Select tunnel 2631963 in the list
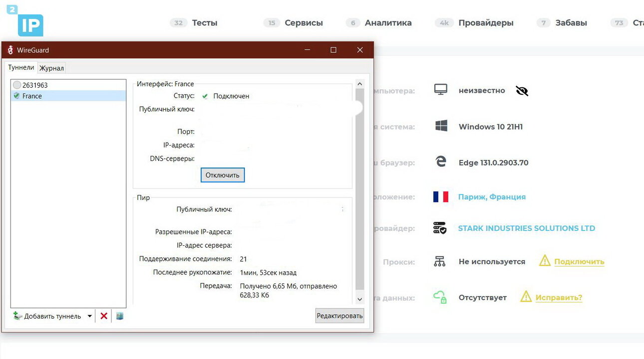644x359 pixels. 68,85
